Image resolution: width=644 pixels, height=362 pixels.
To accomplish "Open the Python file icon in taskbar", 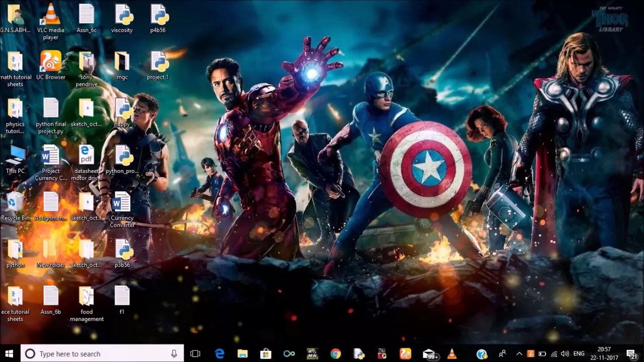I will coord(359,353).
